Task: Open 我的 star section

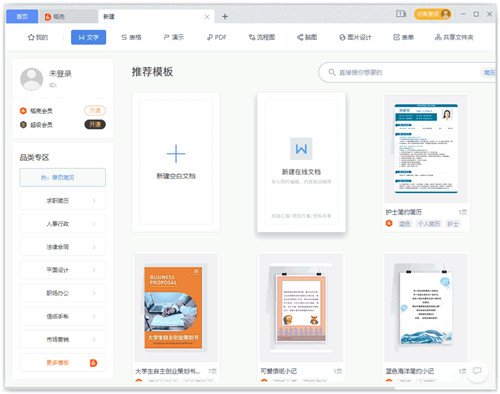Action: click(38, 37)
